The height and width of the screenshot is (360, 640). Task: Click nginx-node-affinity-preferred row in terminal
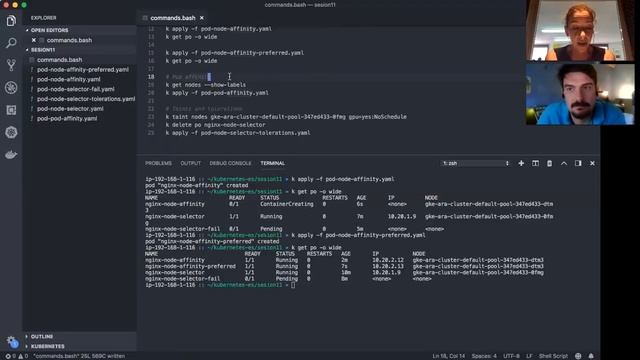tap(344, 266)
